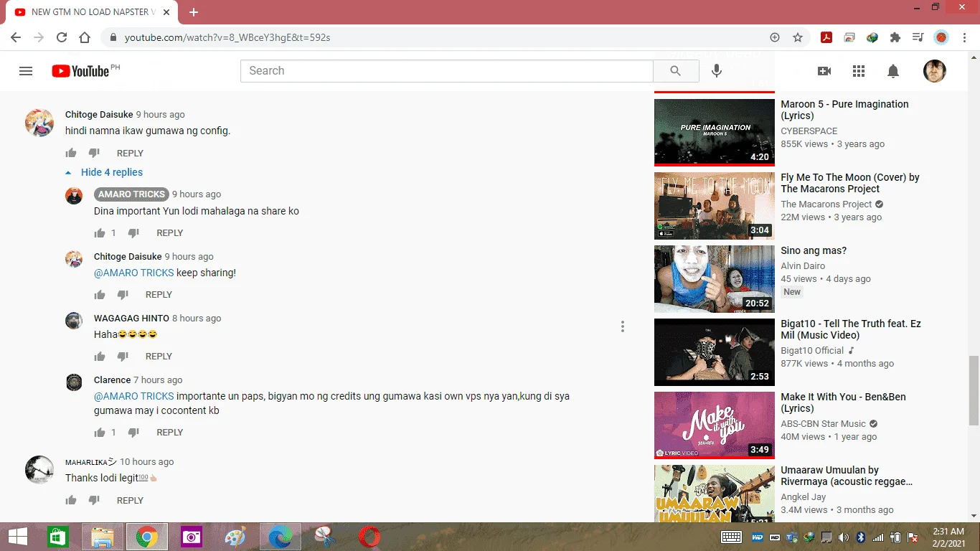This screenshot has width=980, height=551.
Task: Reply to the 'Dina important Yun lodi' comment
Action: [170, 233]
